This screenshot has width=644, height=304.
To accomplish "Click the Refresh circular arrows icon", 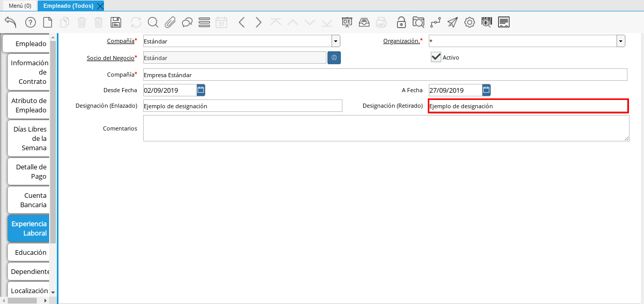I will click(x=136, y=22).
